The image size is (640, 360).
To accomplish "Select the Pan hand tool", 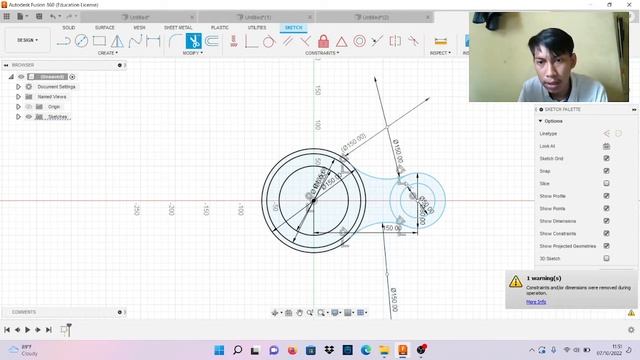I will 300,313.
